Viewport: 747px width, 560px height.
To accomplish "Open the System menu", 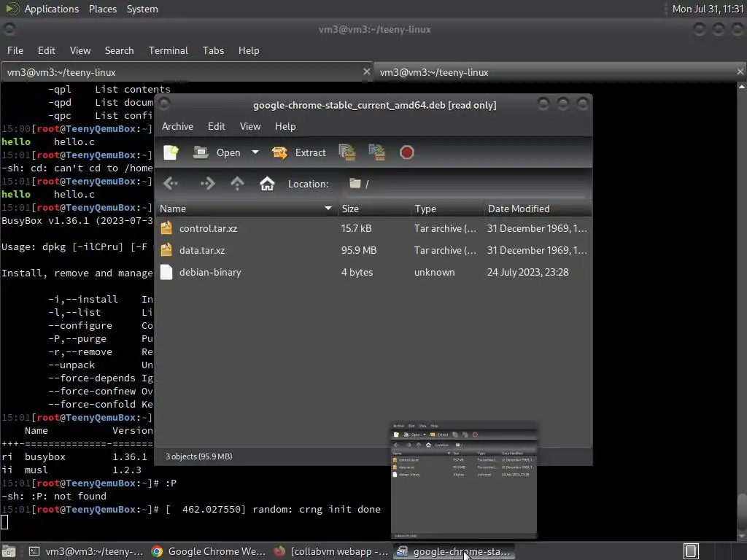I will point(142,9).
